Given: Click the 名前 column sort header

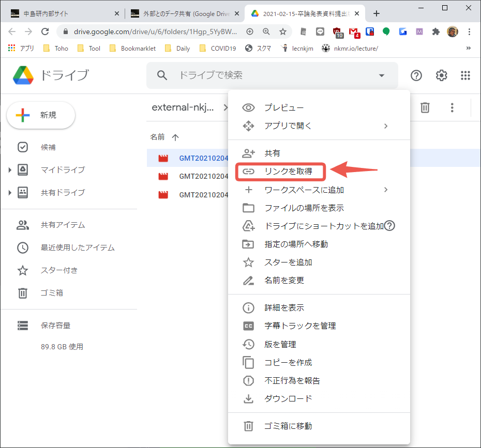Looking at the screenshot, I should tap(157, 137).
